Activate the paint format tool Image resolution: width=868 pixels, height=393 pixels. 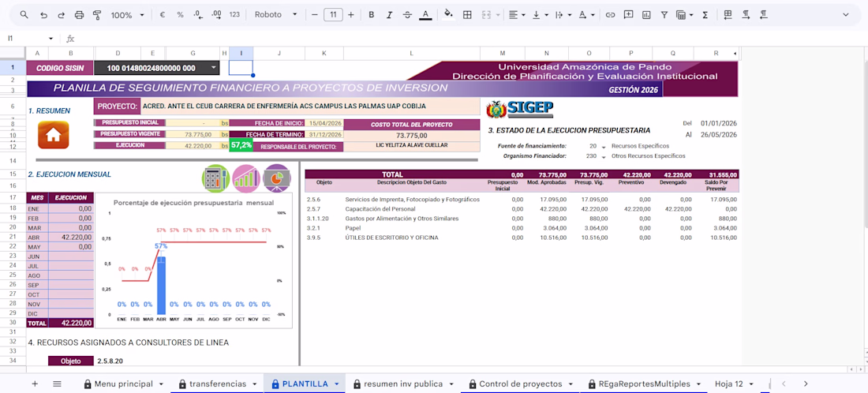click(x=97, y=15)
